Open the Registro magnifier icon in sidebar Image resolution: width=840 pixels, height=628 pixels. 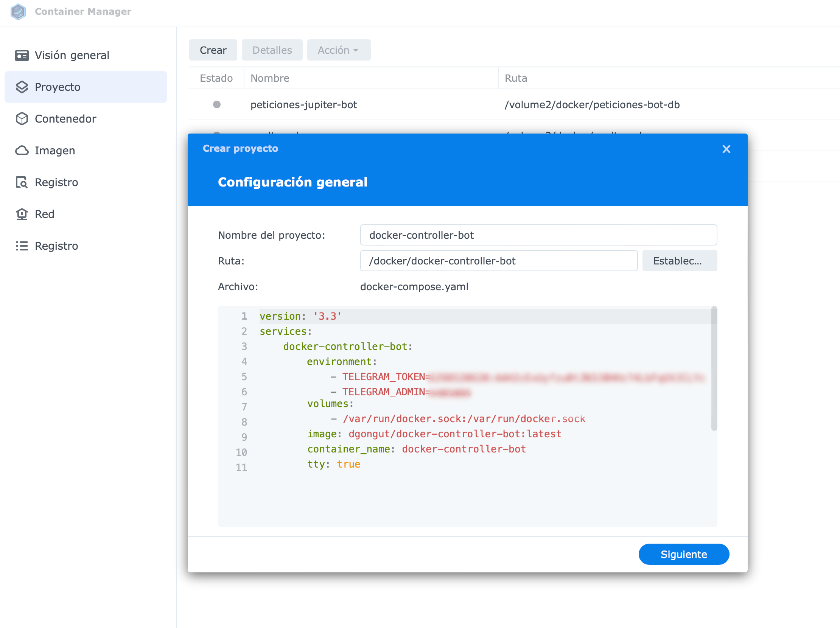(22, 183)
